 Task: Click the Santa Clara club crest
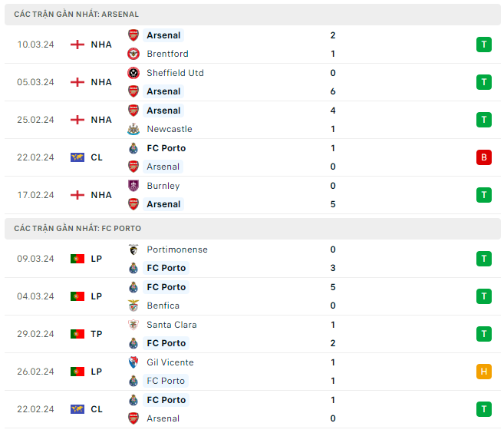(x=133, y=325)
